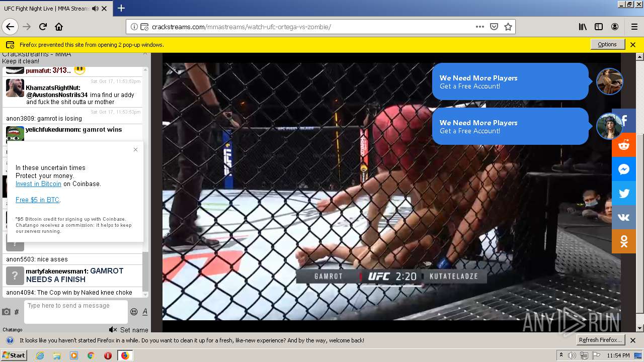The image size is (644, 362).
Task: Toggle the Firefox sidebar view
Action: pos(599,27)
